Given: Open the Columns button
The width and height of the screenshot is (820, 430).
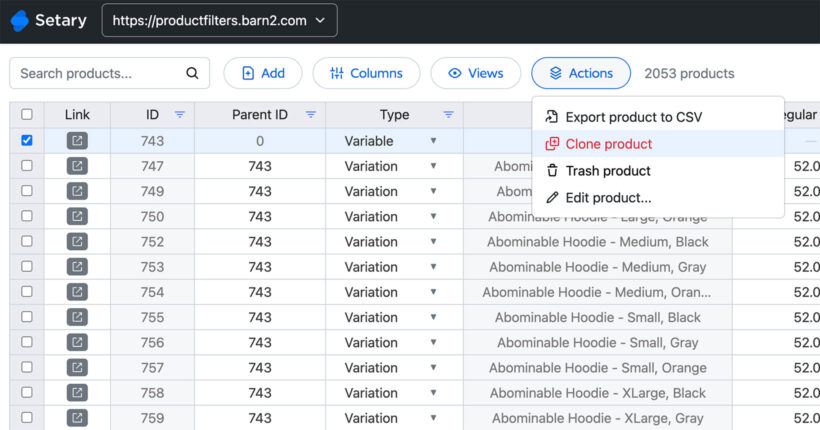Looking at the screenshot, I should point(366,73).
